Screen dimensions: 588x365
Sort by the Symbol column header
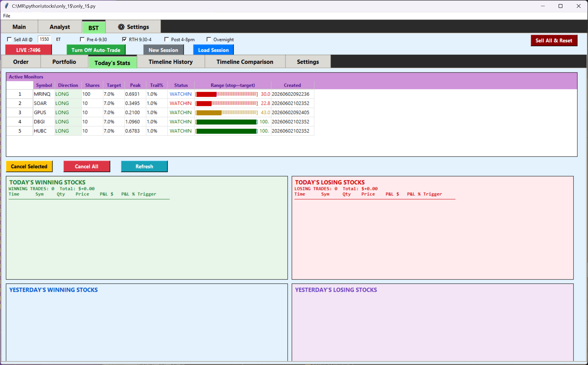(x=44, y=85)
